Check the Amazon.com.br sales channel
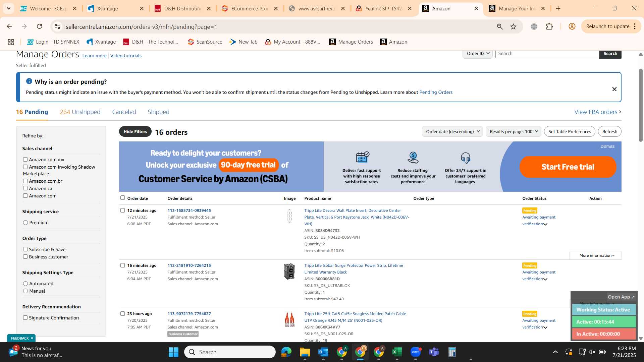The height and width of the screenshot is (362, 644). pos(25,181)
